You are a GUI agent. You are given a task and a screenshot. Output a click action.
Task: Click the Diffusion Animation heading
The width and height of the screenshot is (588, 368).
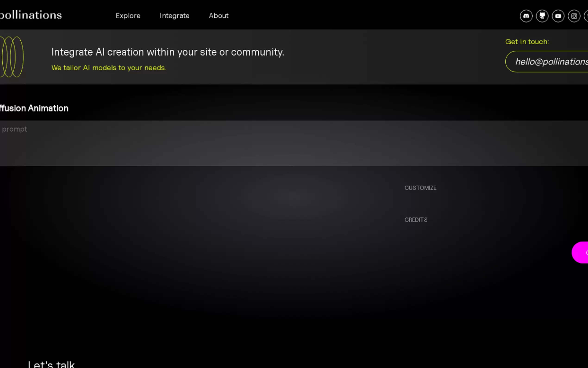pyautogui.click(x=34, y=108)
